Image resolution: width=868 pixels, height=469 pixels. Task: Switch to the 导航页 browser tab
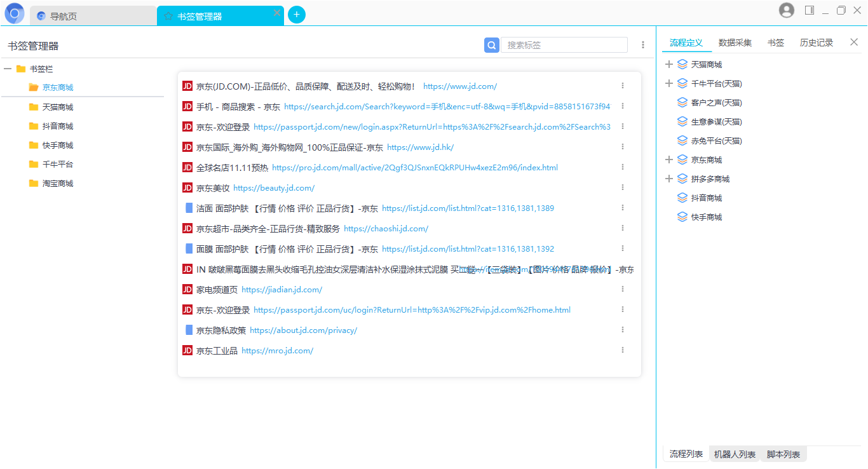[x=93, y=16]
